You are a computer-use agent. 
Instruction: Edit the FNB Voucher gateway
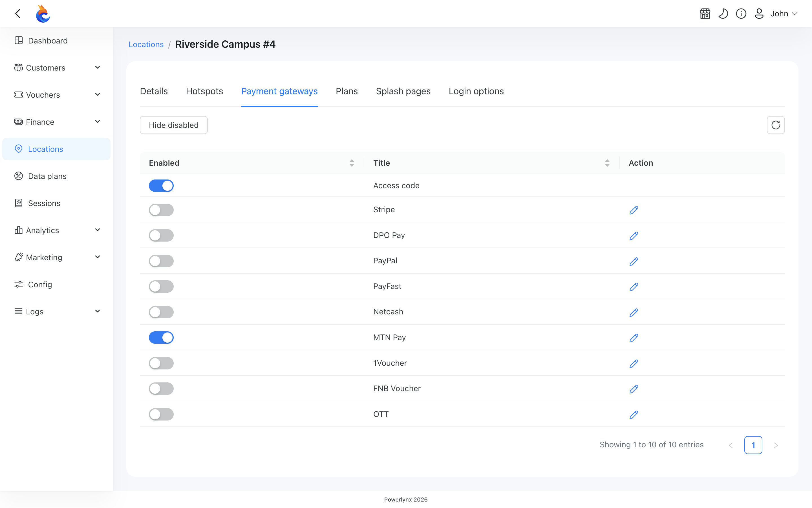coord(634,389)
